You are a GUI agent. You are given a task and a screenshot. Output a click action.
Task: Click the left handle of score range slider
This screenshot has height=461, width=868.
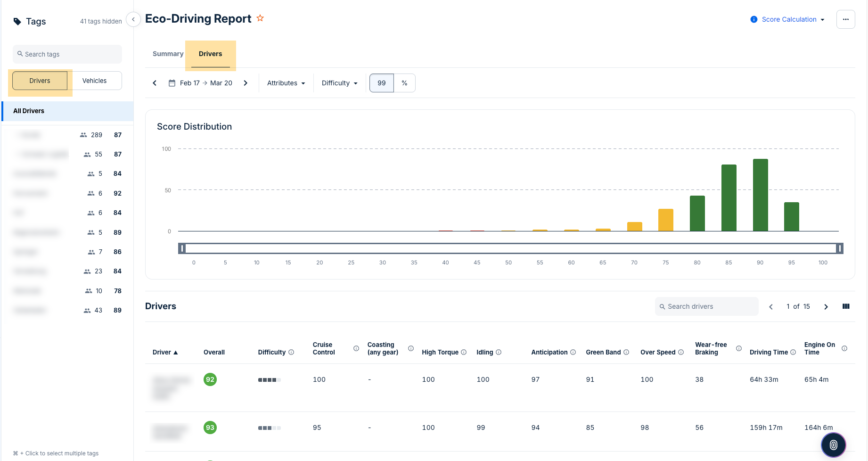click(x=182, y=248)
